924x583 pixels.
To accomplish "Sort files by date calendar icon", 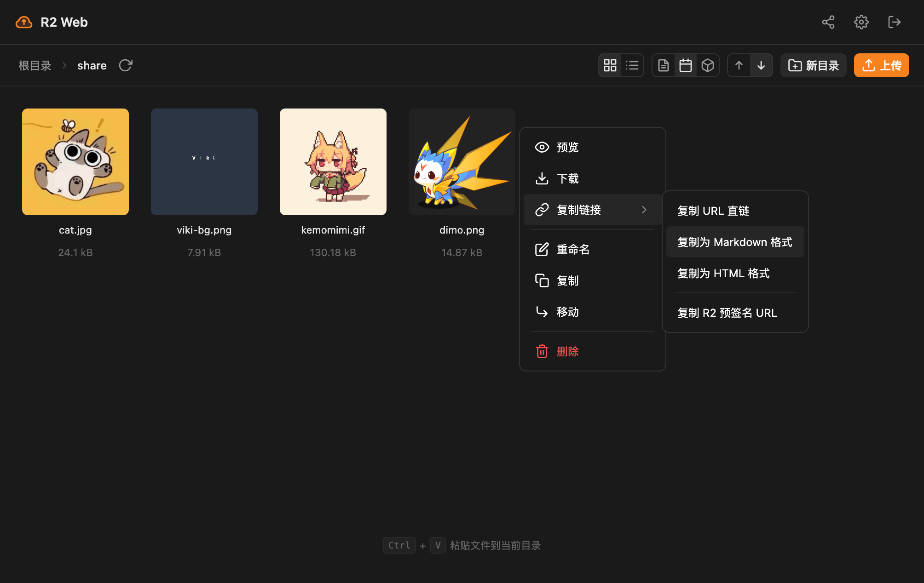I will (686, 65).
